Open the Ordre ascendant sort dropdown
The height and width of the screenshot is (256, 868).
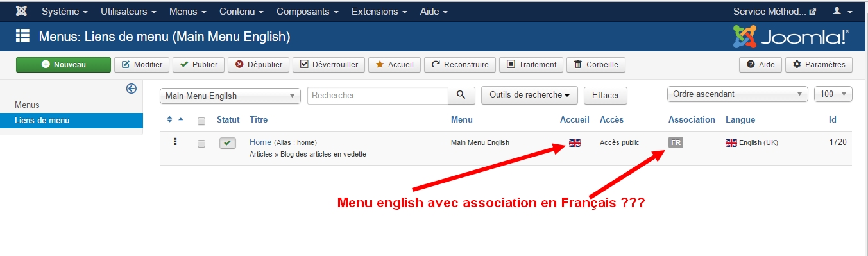click(x=738, y=94)
